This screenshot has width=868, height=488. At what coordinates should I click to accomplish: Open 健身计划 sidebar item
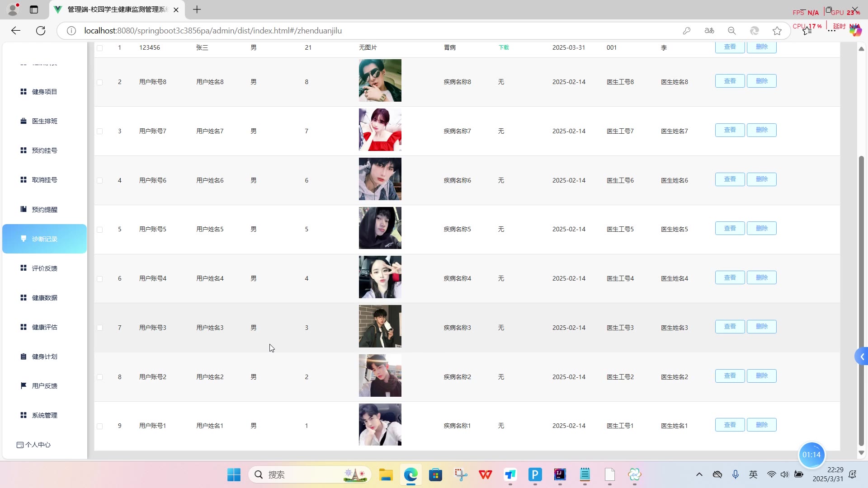[44, 357]
